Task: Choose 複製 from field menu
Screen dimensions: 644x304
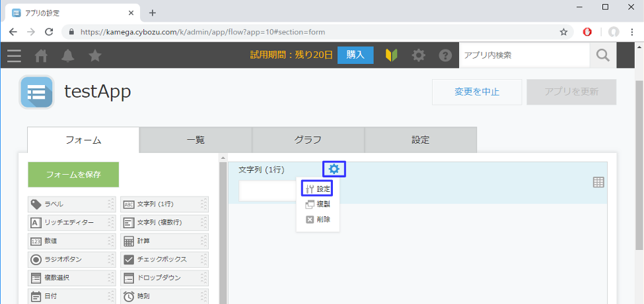Action: (x=318, y=204)
